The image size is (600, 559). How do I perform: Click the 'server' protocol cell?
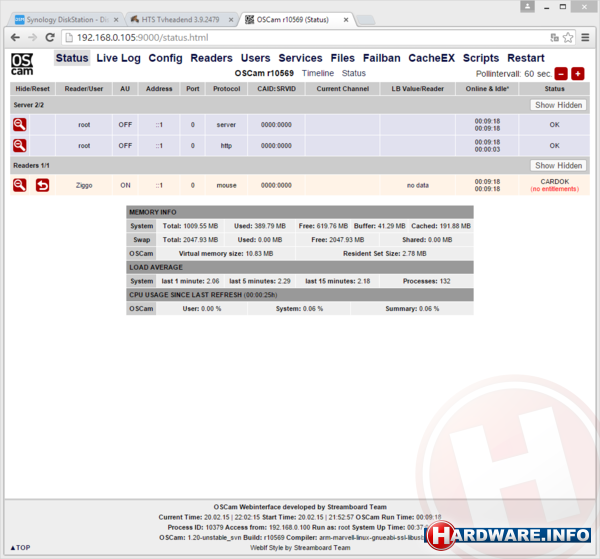coord(226,125)
